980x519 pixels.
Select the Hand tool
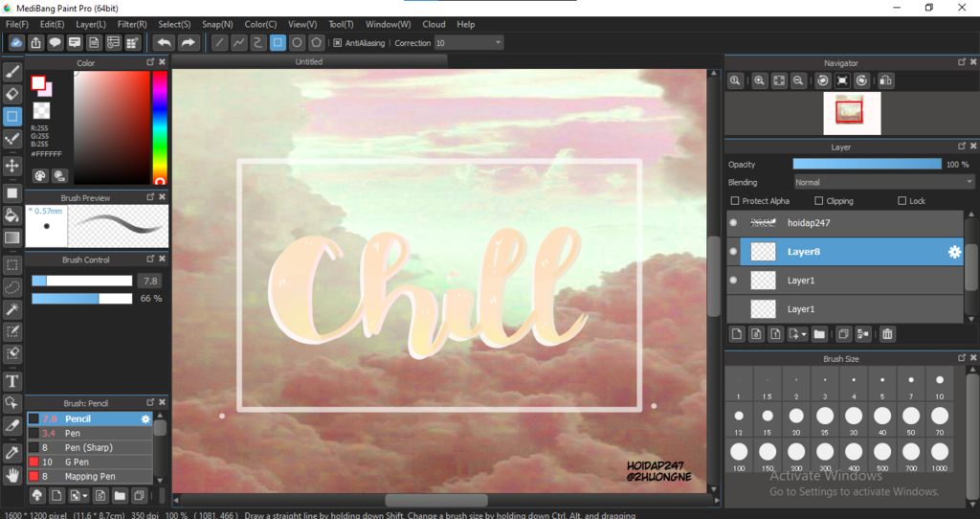pyautogui.click(x=11, y=476)
